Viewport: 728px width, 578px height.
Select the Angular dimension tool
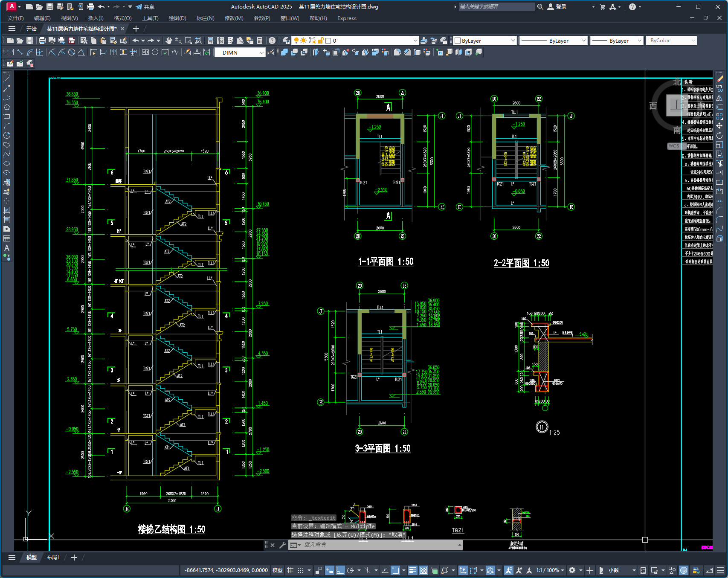[x=81, y=52]
